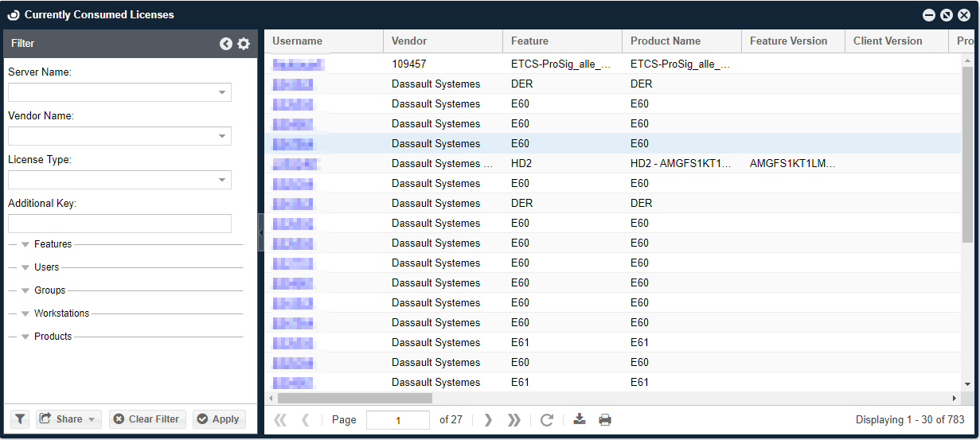Open the License Type dropdown
This screenshot has height=440, width=980.
[x=222, y=180]
